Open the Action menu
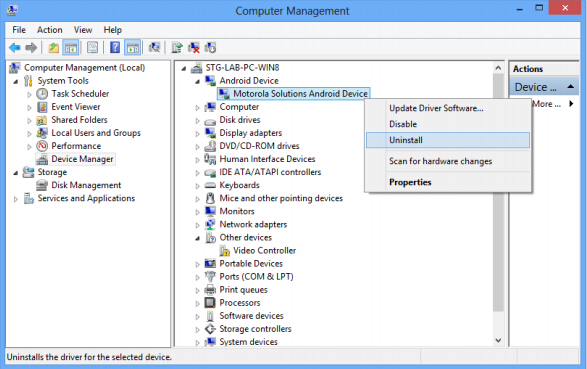 pos(49,30)
